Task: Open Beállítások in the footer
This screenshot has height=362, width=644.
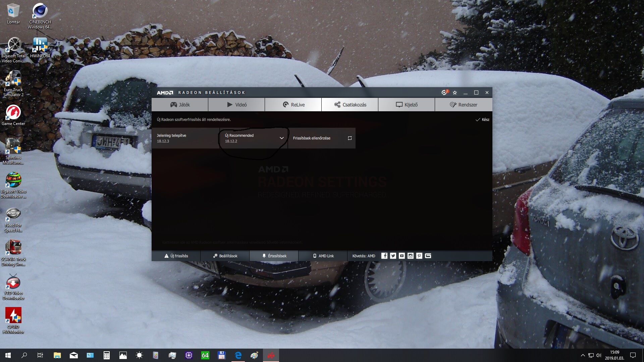Action: click(225, 256)
